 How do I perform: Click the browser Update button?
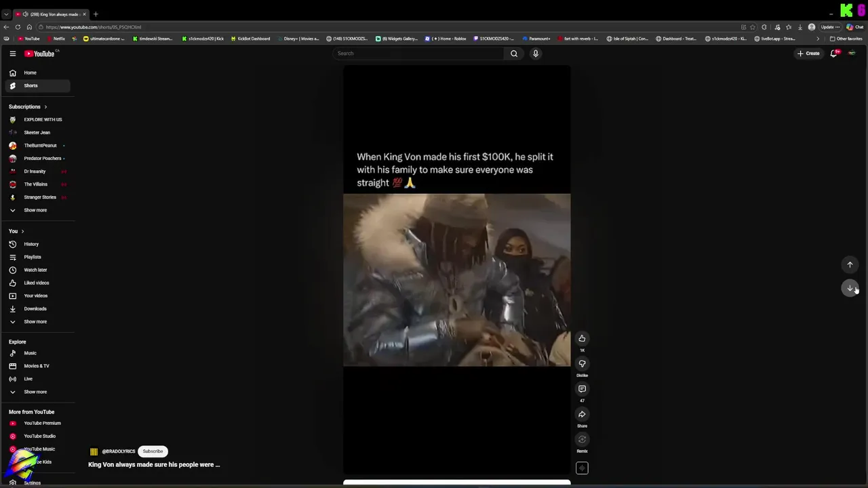[830, 27]
